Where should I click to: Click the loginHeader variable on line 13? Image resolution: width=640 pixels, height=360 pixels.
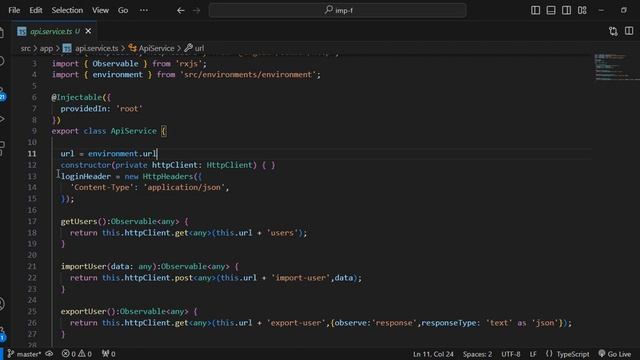click(86, 176)
